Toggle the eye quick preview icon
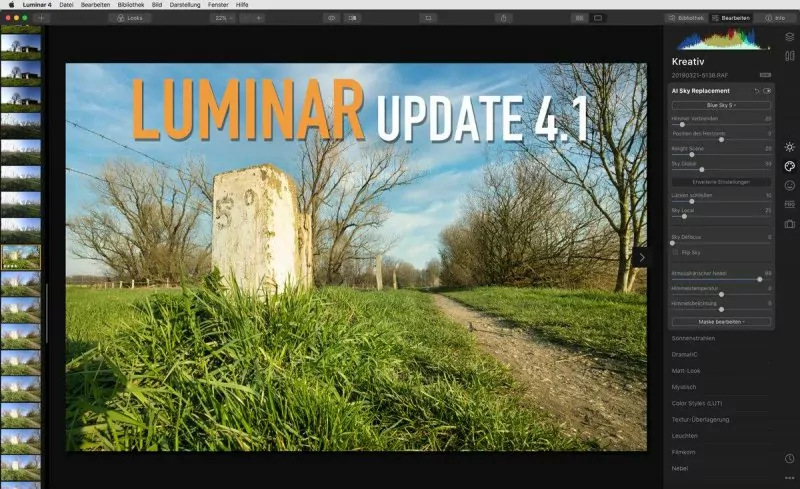 [332, 18]
